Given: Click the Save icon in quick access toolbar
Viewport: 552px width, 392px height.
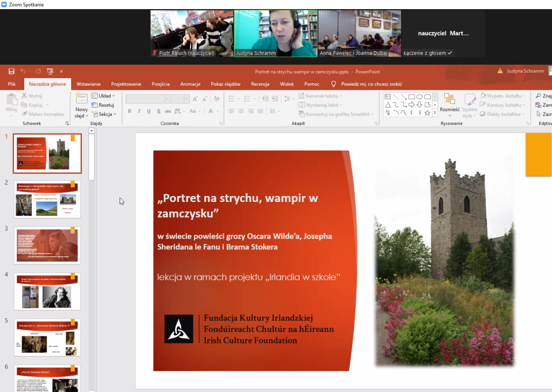Looking at the screenshot, I should tap(11, 71).
